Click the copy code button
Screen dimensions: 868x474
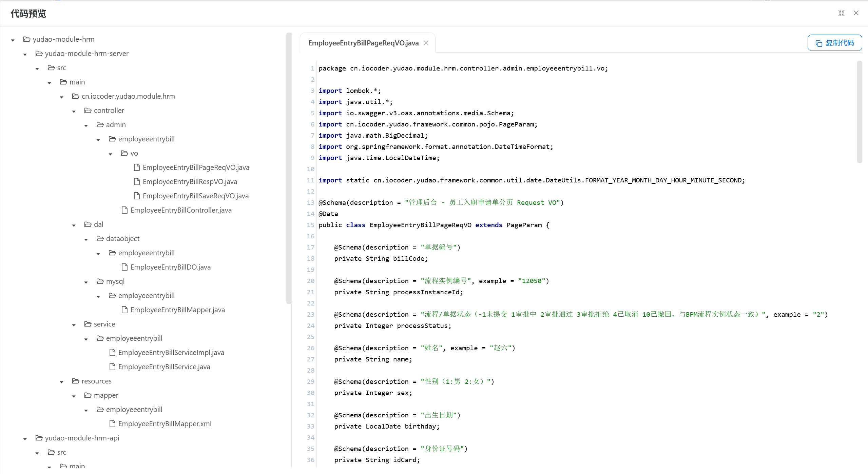click(834, 43)
